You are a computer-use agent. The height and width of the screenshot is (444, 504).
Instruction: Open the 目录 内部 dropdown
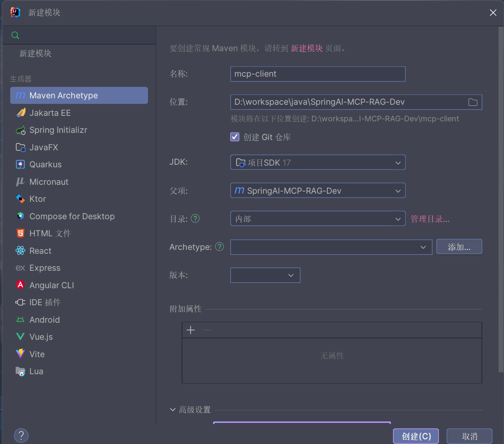point(318,219)
